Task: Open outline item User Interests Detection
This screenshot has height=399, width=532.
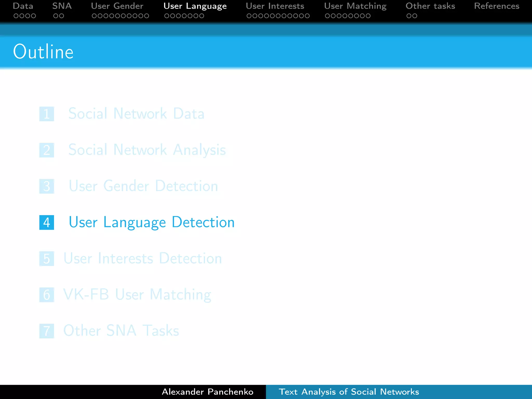Action: (143, 258)
